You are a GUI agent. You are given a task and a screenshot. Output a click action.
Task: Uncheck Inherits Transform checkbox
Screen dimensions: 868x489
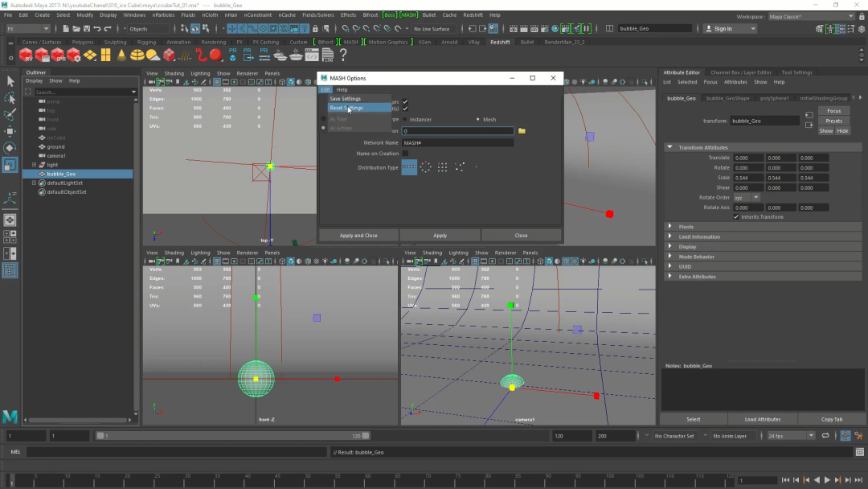[736, 217]
